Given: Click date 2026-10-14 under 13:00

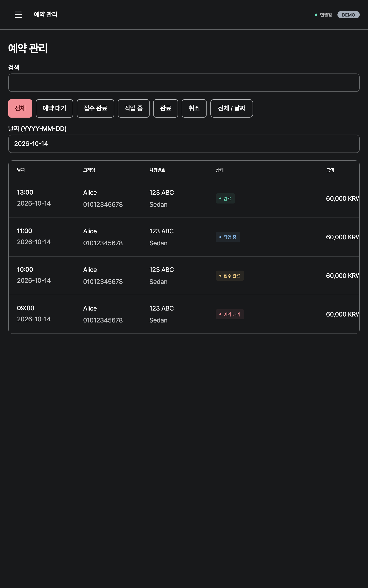Looking at the screenshot, I should point(34,203).
